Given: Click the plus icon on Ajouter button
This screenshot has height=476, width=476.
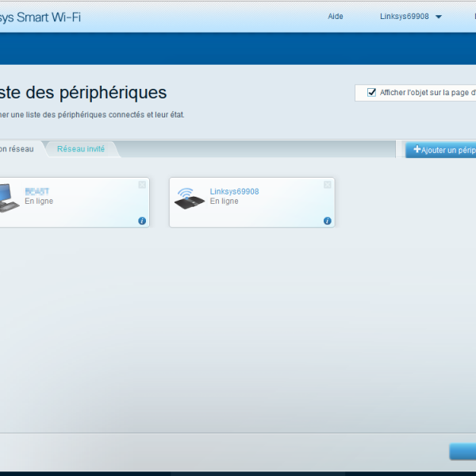Looking at the screenshot, I should coord(417,149).
